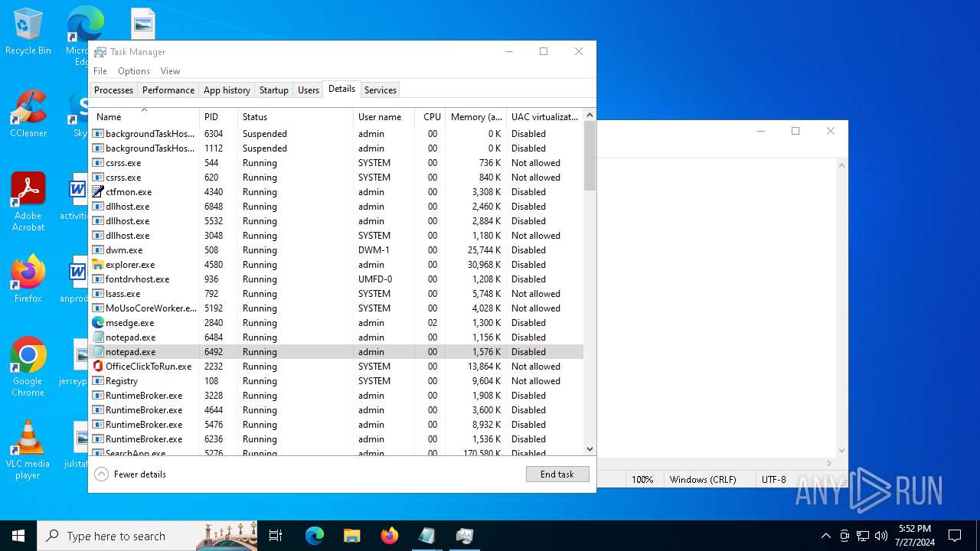This screenshot has height=551, width=980.
Task: Open the File menu in Task Manager
Action: pyautogui.click(x=100, y=71)
